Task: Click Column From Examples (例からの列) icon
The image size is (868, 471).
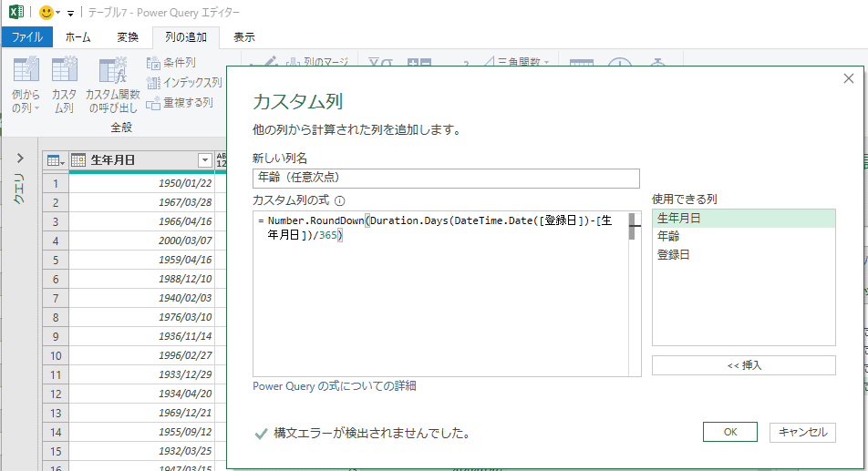Action: tap(26, 73)
